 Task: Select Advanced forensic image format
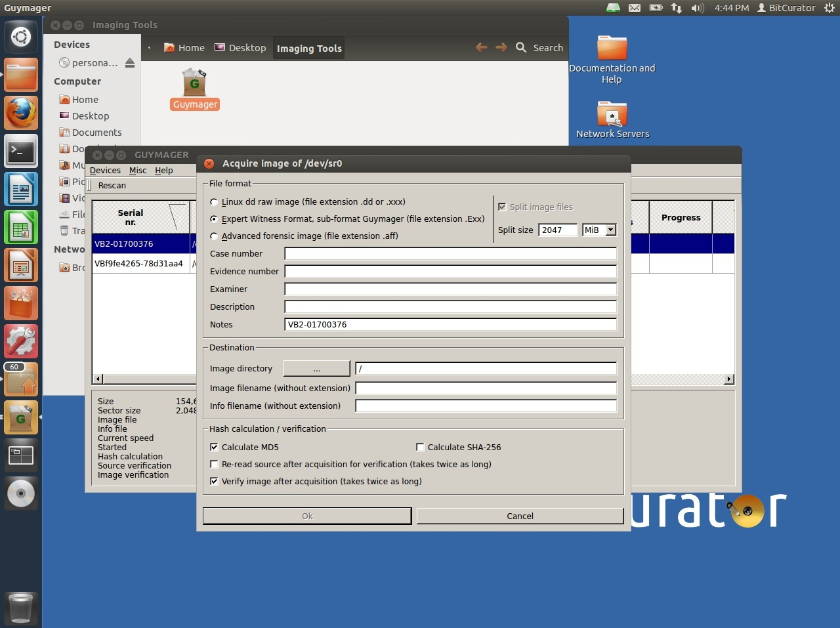pyautogui.click(x=214, y=236)
